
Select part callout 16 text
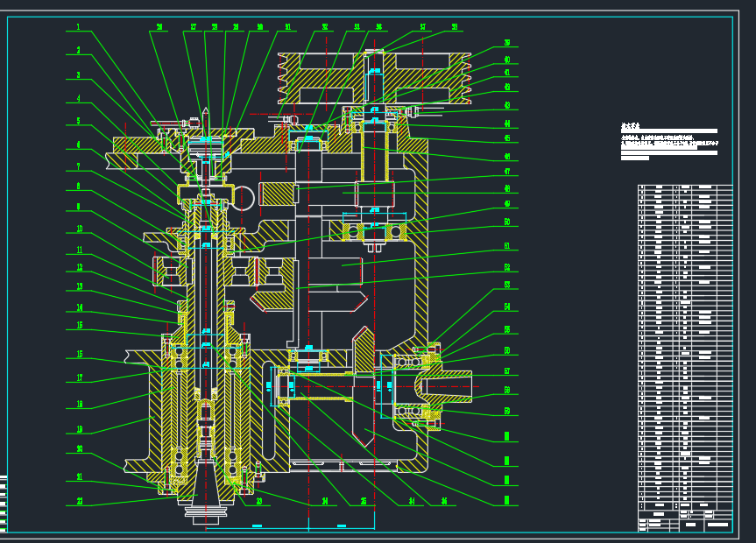(80, 354)
